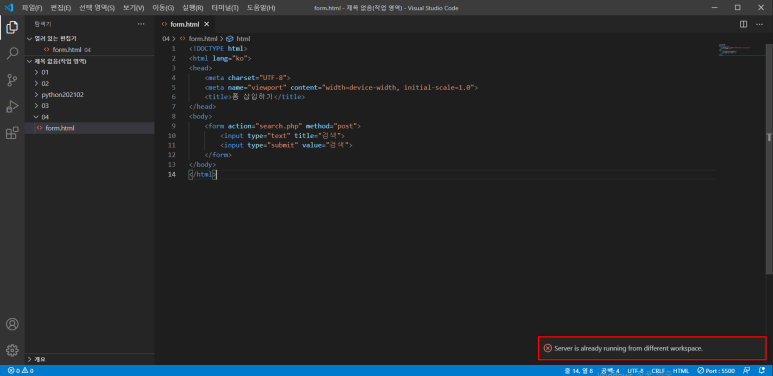Click the UTF-8 encoding status item
Image resolution: width=773 pixels, height=376 pixels.
click(x=635, y=371)
